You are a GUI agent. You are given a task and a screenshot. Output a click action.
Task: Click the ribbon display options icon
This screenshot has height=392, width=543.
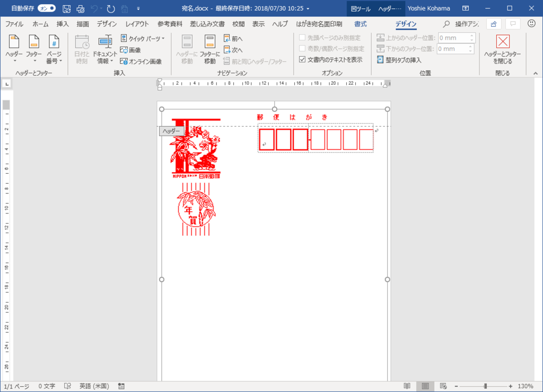point(466,8)
